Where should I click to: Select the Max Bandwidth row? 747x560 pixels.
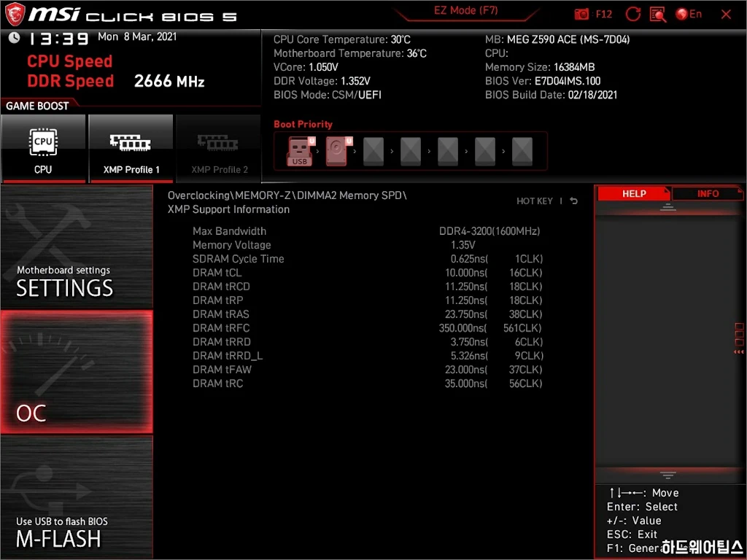[367, 231]
